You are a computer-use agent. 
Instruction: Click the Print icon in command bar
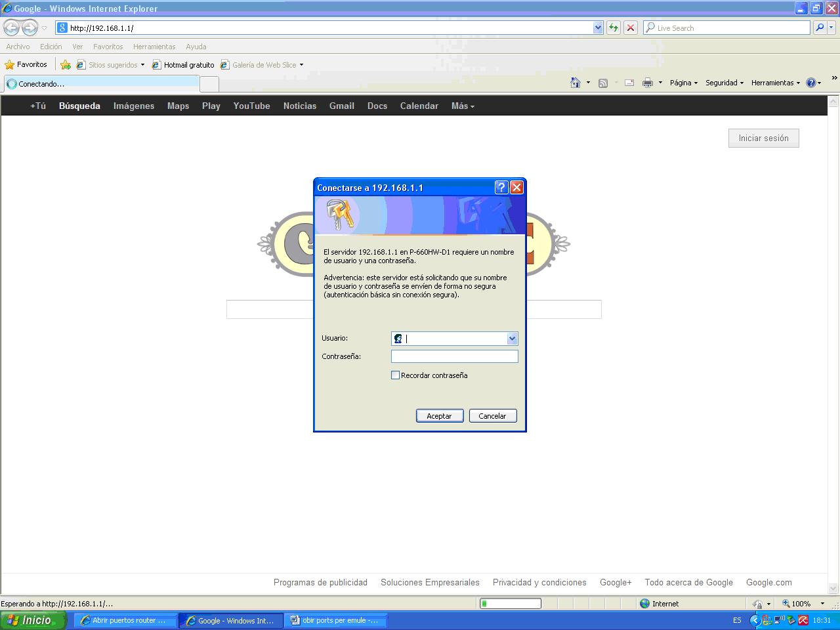(x=648, y=83)
